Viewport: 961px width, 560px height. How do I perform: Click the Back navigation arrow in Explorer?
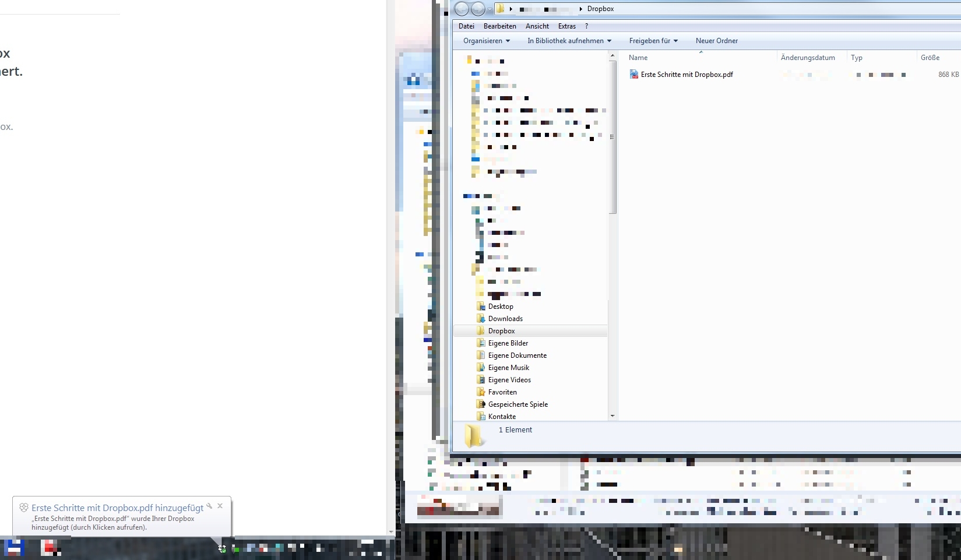click(x=462, y=9)
